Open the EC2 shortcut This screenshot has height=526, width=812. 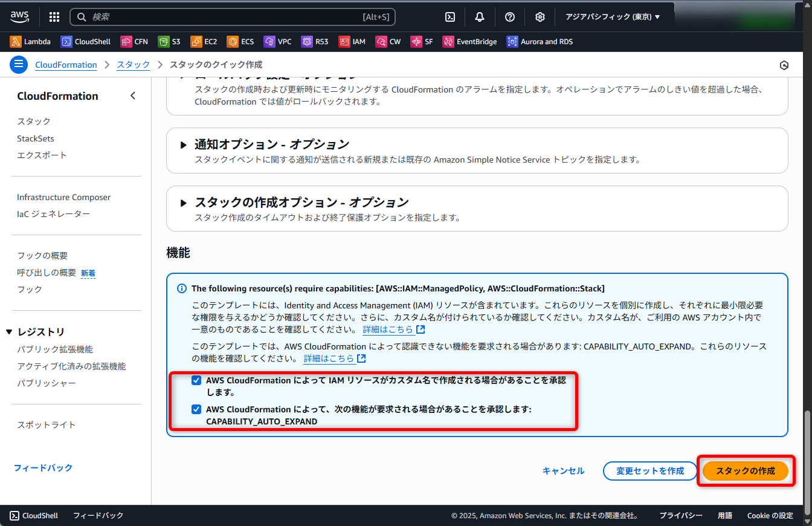(204, 42)
